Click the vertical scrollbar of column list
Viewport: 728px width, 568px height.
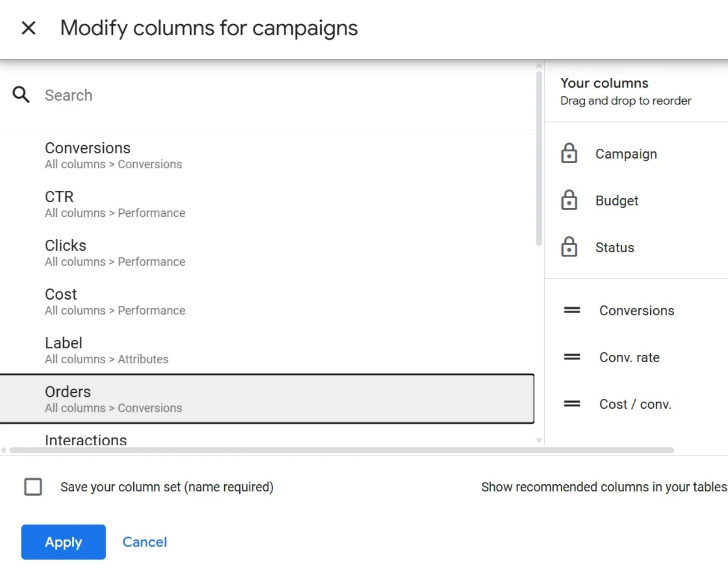pyautogui.click(x=539, y=158)
